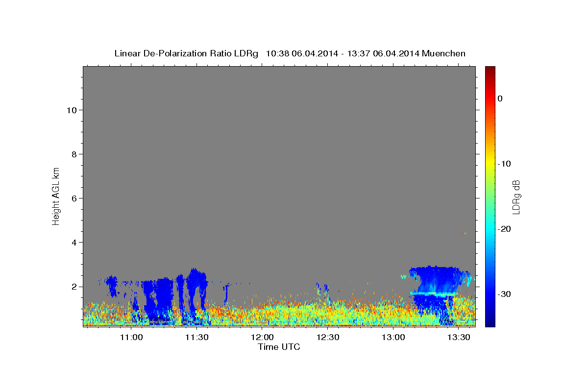Click the colorbar at the -10 level

tap(490, 164)
